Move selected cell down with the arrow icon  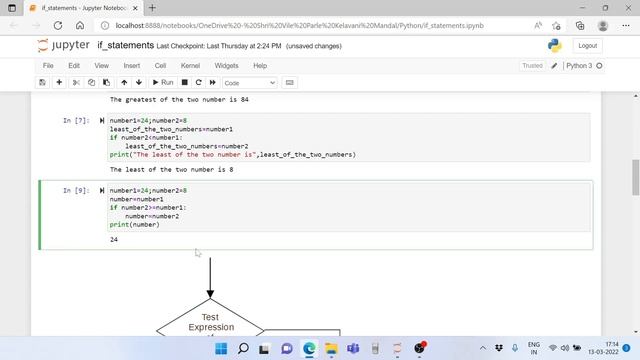point(139,82)
